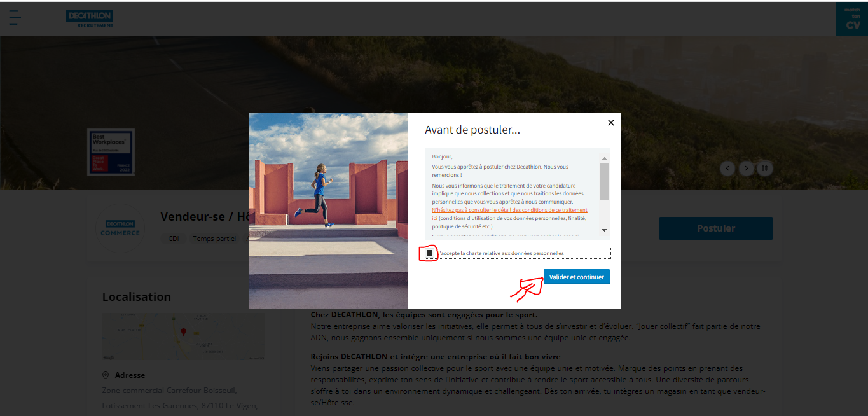Open the hamburger menu icon
Screen dimensions: 868x416
pyautogui.click(x=15, y=18)
